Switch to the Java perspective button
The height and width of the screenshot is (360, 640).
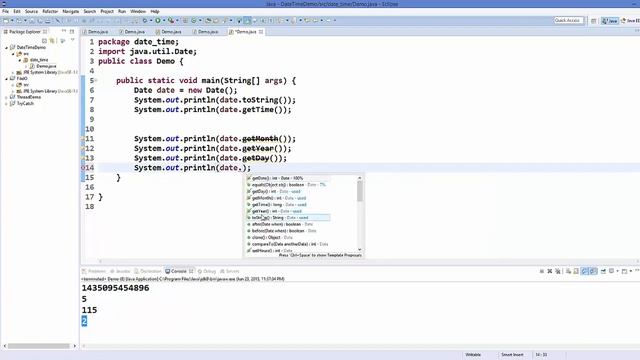[x=610, y=21]
